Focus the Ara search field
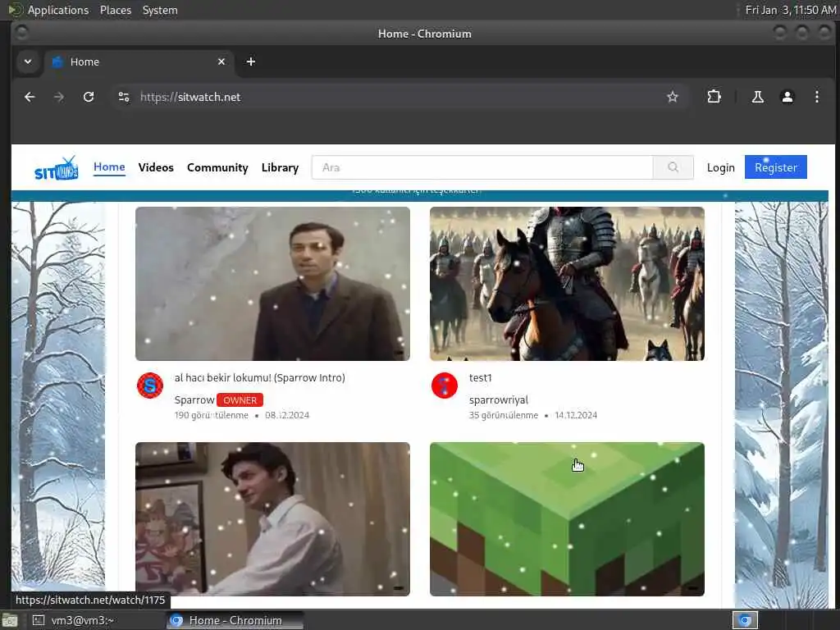The image size is (840, 630). 482,167
